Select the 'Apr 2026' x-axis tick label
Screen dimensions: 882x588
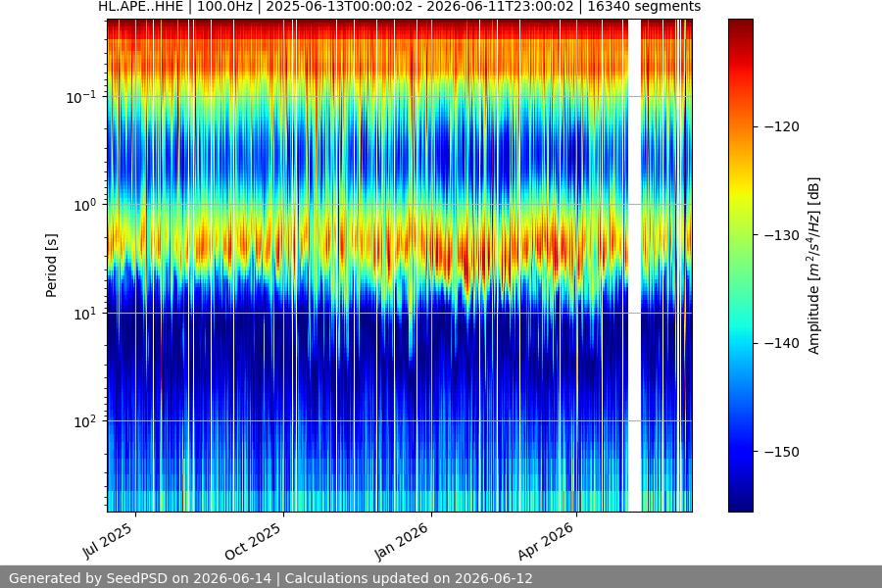pos(547,541)
